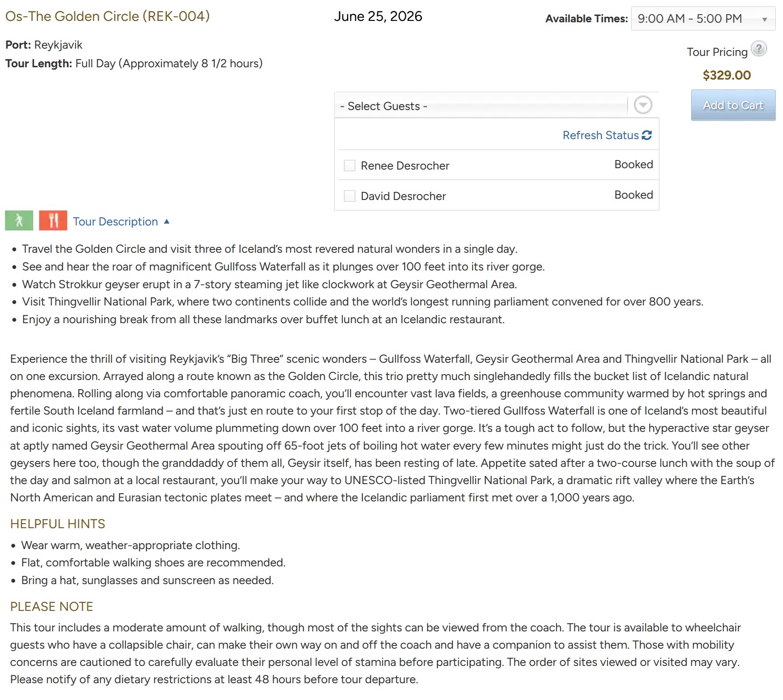Open the Available Times dropdown
Screen dimensions: 783x700
[x=703, y=19]
